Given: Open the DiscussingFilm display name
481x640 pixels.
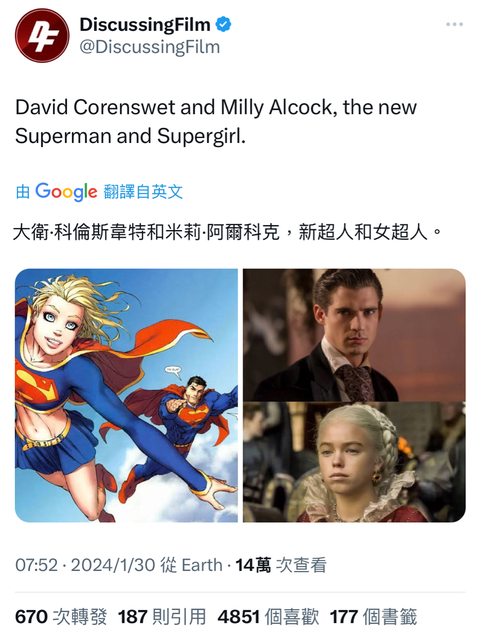Looking at the screenshot, I should click(x=145, y=25).
